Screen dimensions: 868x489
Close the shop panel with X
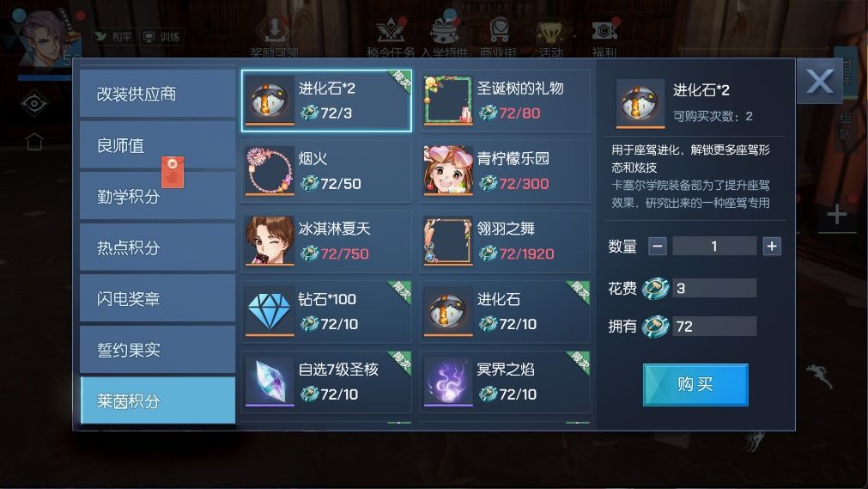tap(820, 82)
